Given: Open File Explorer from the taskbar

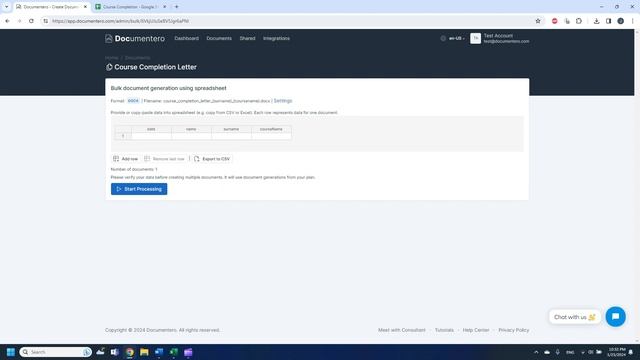Looking at the screenshot, I should (144, 352).
